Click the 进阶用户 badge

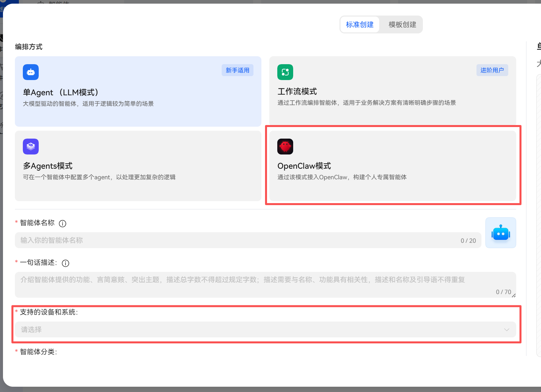tap(492, 70)
